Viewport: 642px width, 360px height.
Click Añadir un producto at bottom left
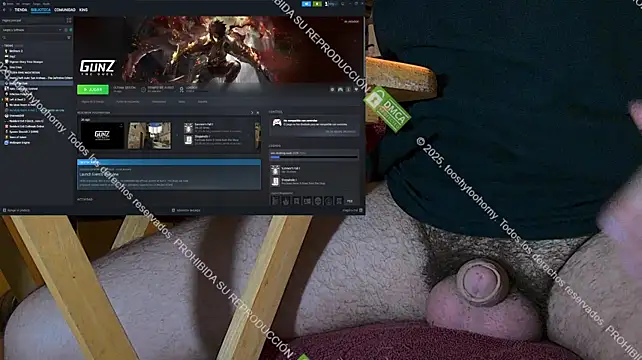(16, 211)
